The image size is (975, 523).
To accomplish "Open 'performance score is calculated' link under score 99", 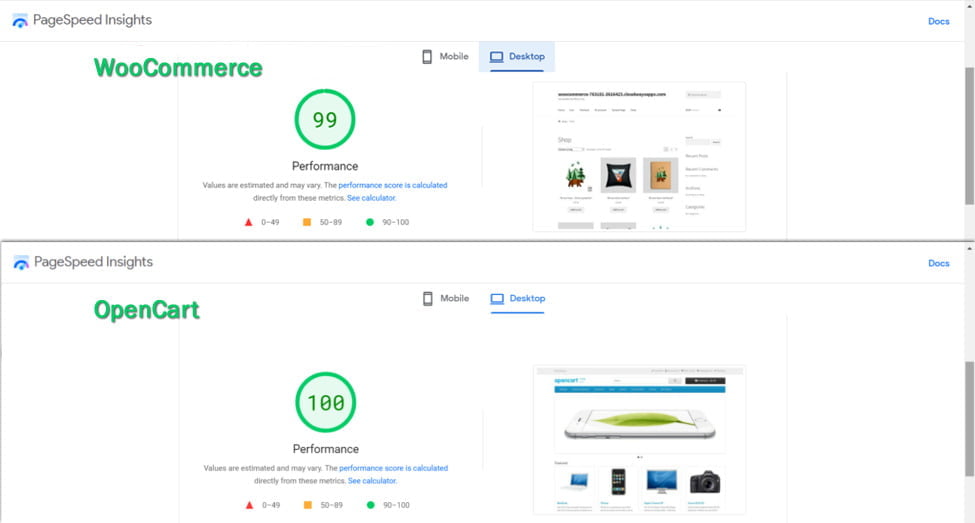I will click(392, 185).
